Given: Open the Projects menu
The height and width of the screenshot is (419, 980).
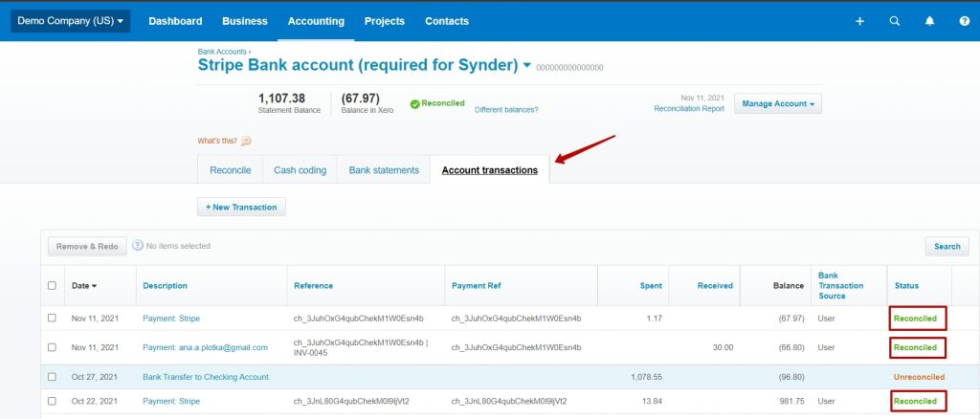Looking at the screenshot, I should click(385, 21).
